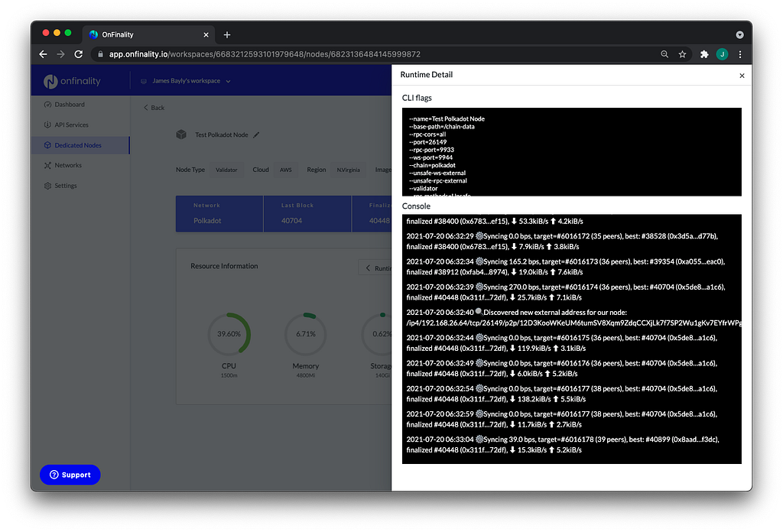Open Chrome tab search dropdown arrow
This screenshot has height=532, width=783.
click(x=739, y=35)
